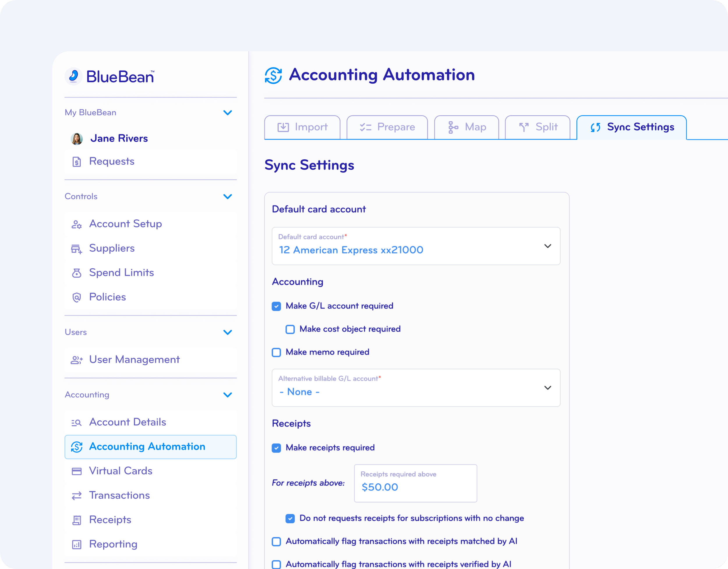Enable Make cost object required

click(290, 329)
